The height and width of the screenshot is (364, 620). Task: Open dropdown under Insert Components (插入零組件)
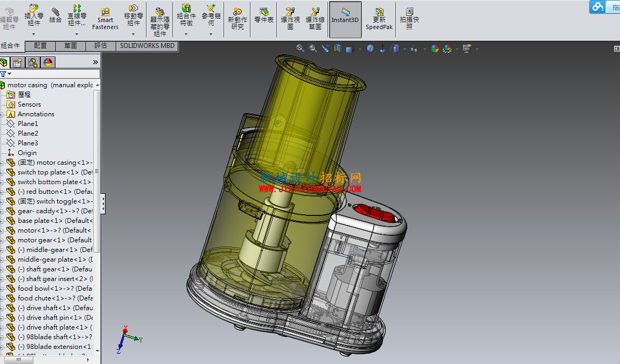pos(33,34)
